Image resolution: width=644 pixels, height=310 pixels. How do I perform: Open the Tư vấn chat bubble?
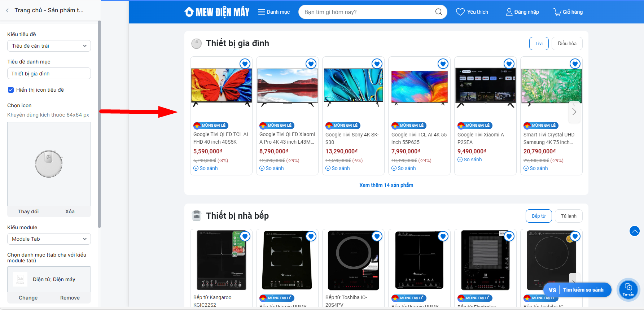(x=628, y=289)
